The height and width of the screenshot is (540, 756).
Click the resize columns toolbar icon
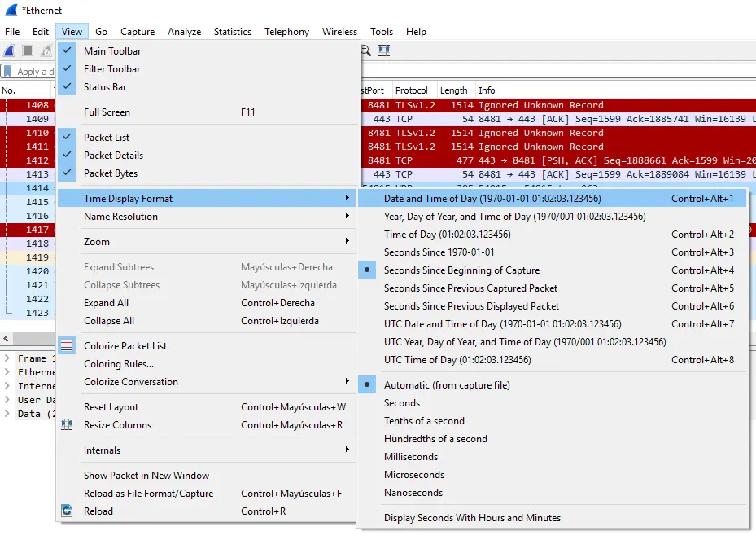pos(384,50)
